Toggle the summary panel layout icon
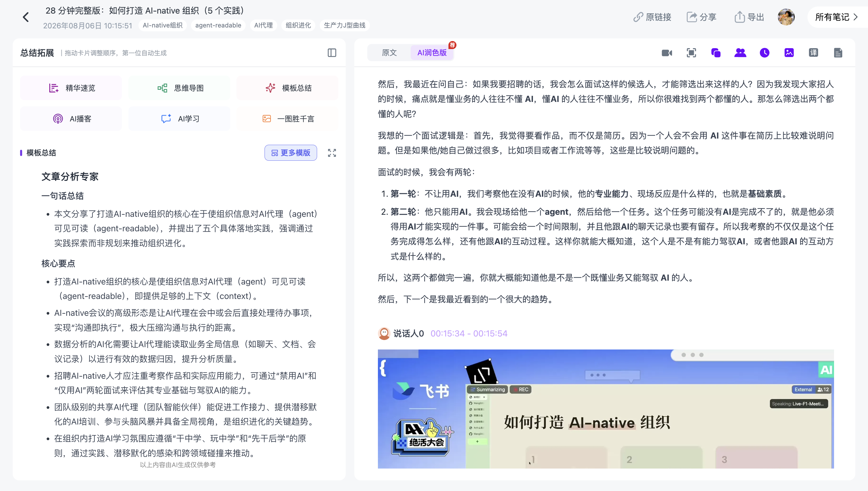 tap(332, 53)
